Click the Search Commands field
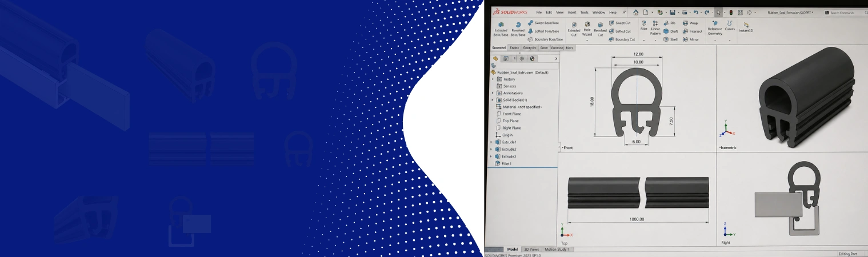868x257 pixels. (845, 13)
